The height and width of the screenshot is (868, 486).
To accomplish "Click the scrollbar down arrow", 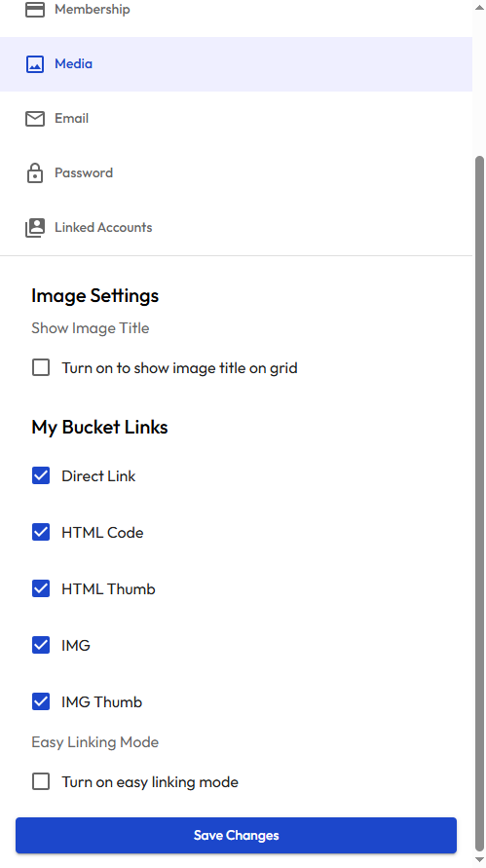I will coord(479,860).
